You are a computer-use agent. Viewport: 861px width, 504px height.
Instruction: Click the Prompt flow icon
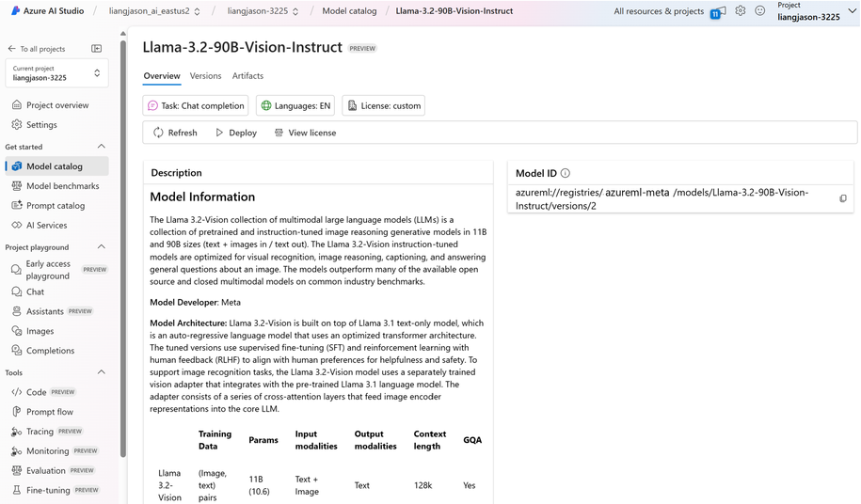click(x=17, y=411)
